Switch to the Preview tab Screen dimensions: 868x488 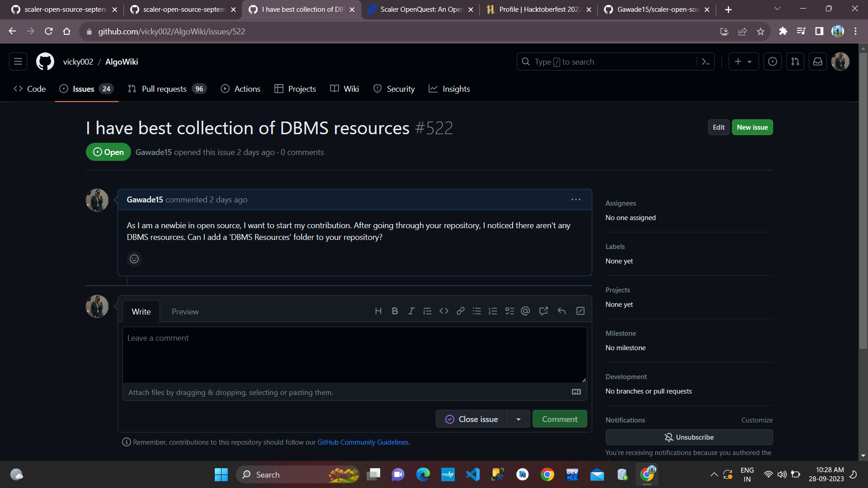pyautogui.click(x=185, y=311)
